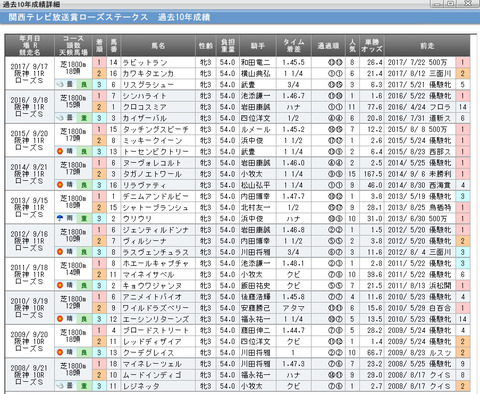Click the 着順 column header
Viewport: 480px width, 394px height.
99,46
